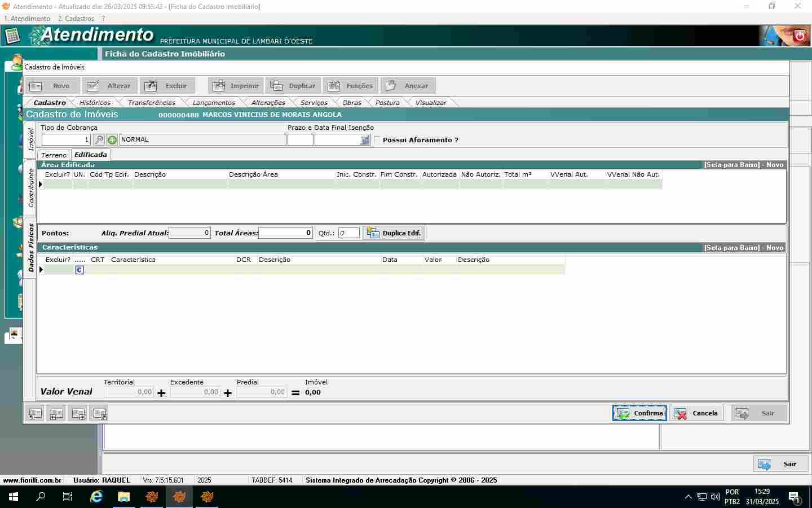The width and height of the screenshot is (812, 508).
Task: Open the Contribuinte vertical side tab
Action: (30, 188)
